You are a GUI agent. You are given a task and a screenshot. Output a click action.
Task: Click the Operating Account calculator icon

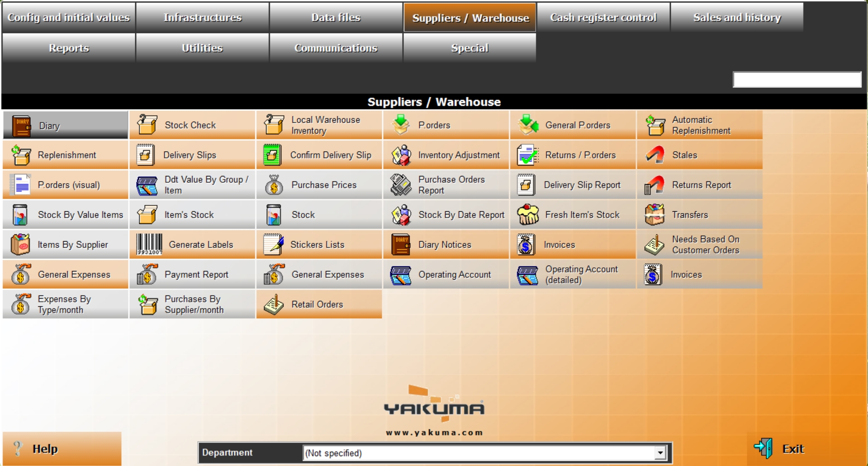(400, 275)
